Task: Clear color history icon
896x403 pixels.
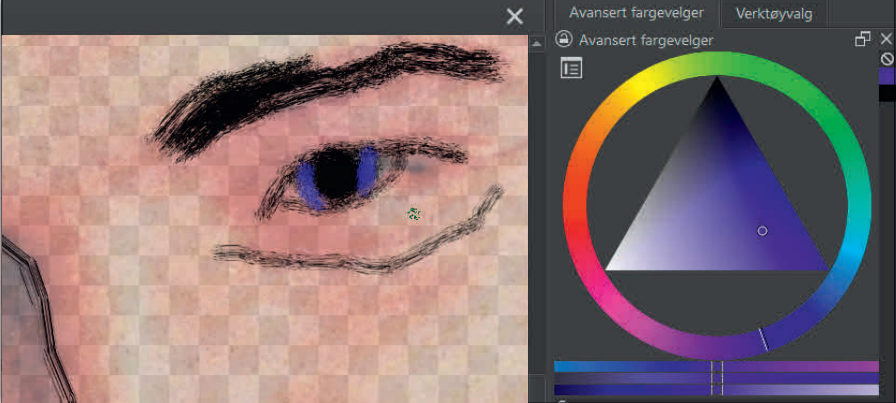Action: 887,58
